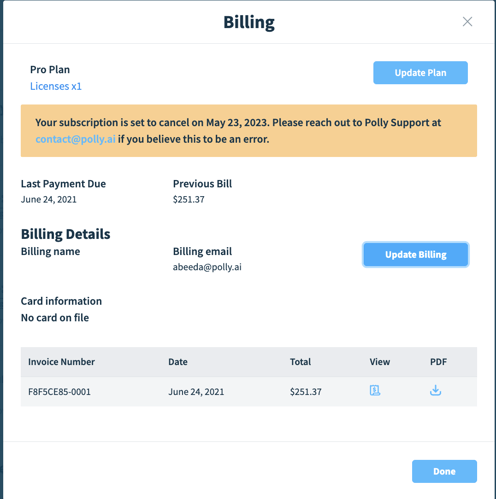Click the $251.37 total in invoice row

click(306, 392)
